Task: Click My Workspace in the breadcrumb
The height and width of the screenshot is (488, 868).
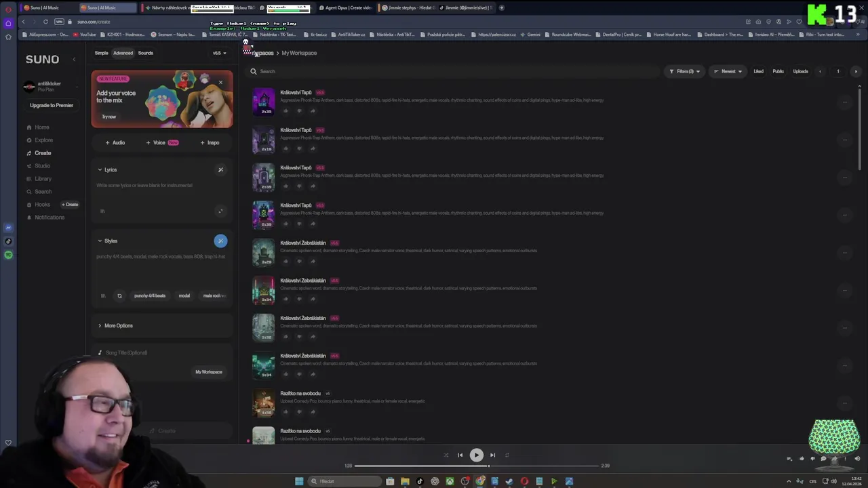Action: pyautogui.click(x=299, y=53)
